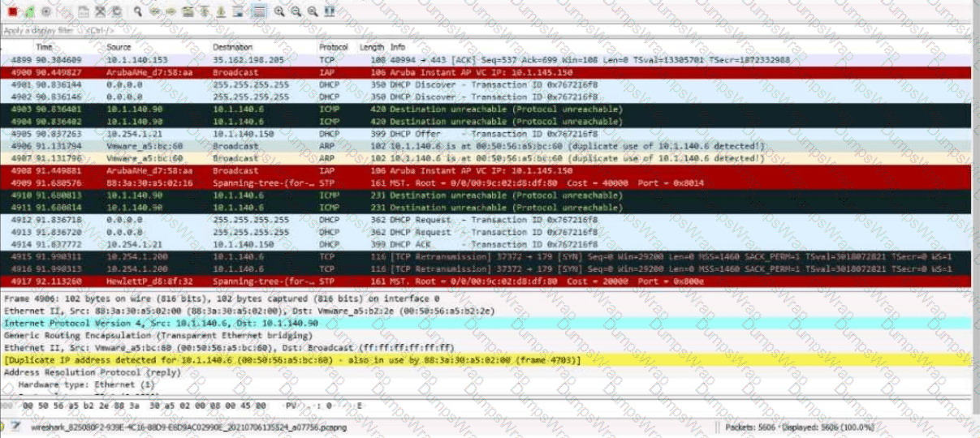This screenshot has height=438, width=980.
Task: Sort packets by the Protocol column
Action: pyautogui.click(x=333, y=47)
